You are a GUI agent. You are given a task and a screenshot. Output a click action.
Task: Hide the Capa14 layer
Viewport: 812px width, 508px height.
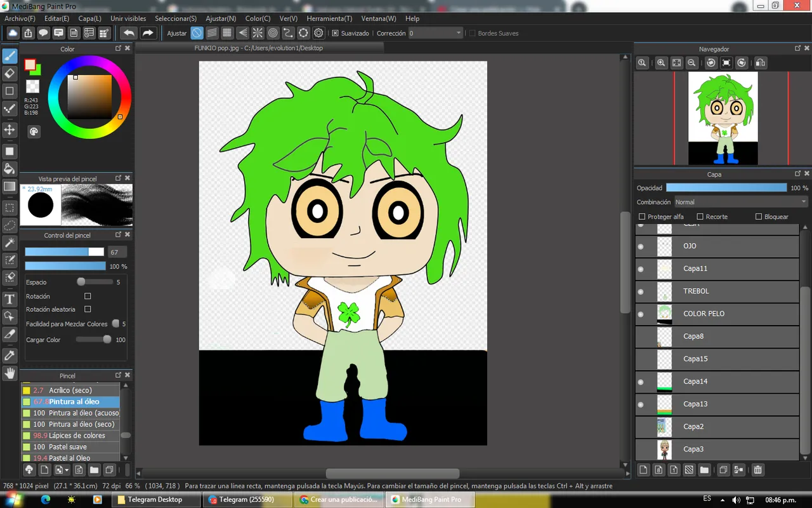coord(640,382)
